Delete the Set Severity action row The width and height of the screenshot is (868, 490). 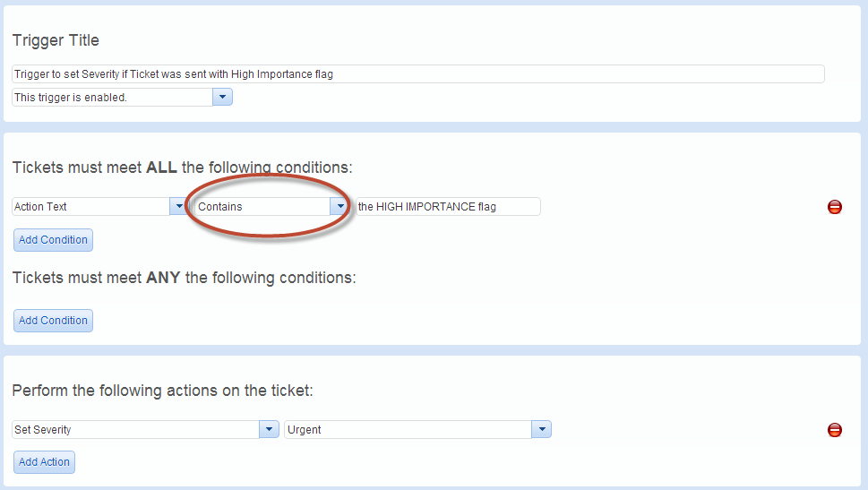pos(834,430)
